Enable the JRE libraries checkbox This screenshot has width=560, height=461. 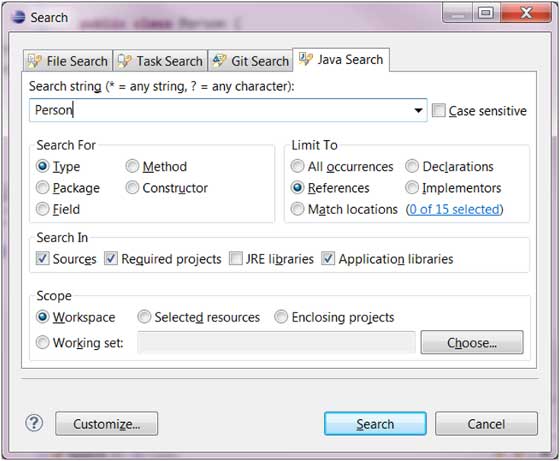(235, 259)
